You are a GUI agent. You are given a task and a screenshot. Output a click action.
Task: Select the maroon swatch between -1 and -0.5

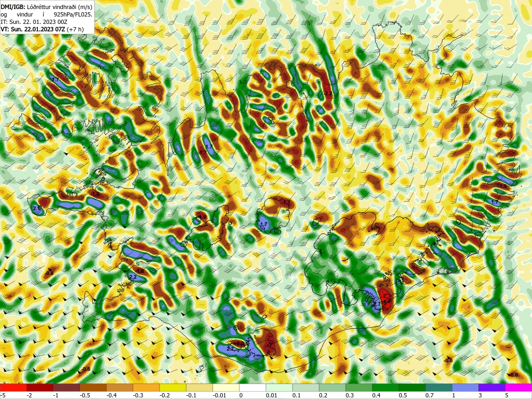click(66, 387)
